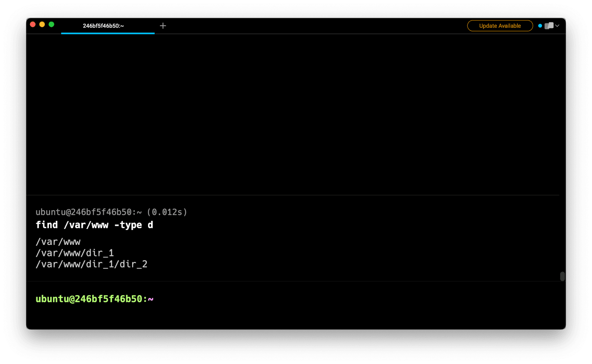592x364 pixels.
Task: Click the pink tilde in the prompt
Action: pos(151,299)
